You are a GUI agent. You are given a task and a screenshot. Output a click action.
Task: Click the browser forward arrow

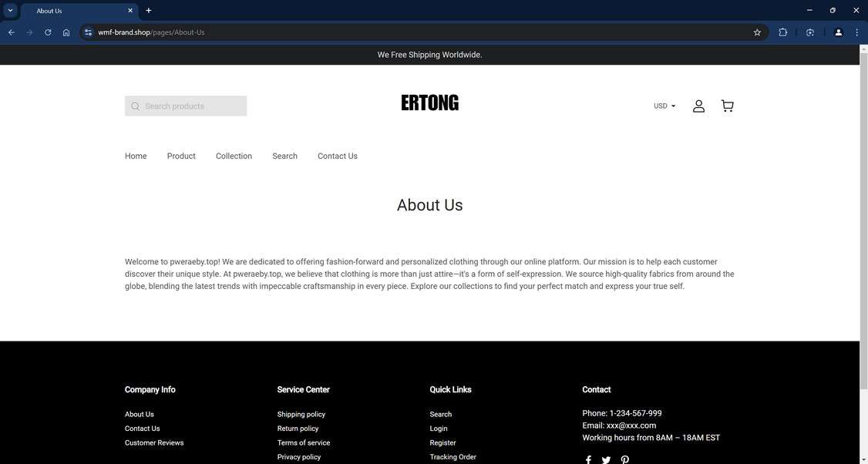point(30,32)
